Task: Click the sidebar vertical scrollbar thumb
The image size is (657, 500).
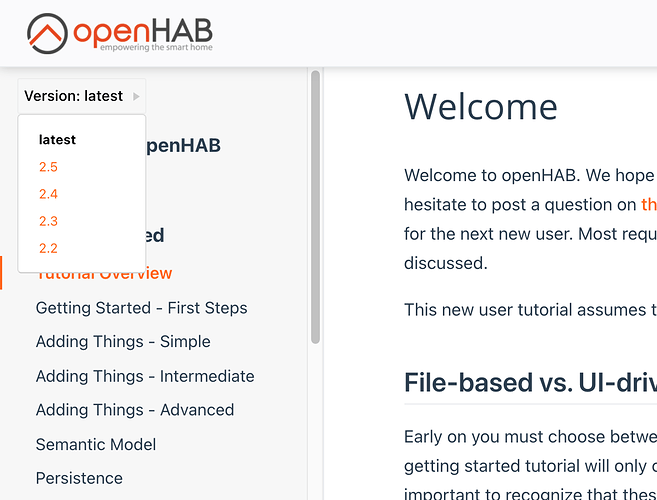Action: tap(316, 207)
